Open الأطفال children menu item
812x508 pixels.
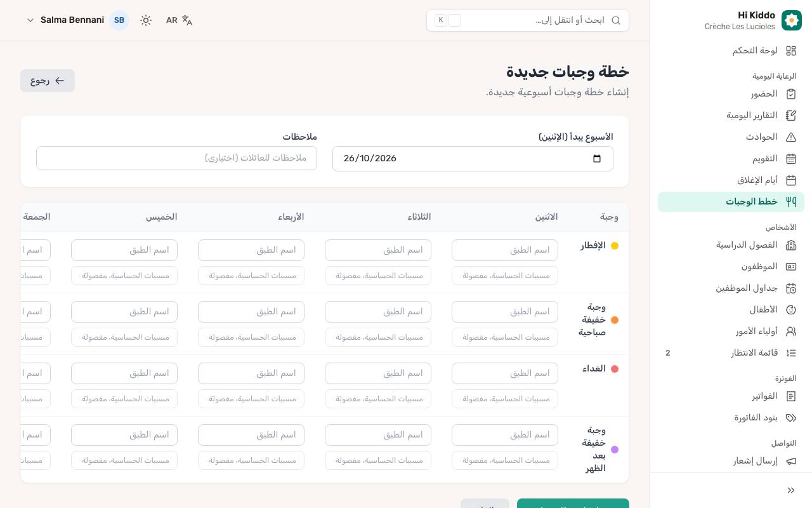[x=731, y=310]
